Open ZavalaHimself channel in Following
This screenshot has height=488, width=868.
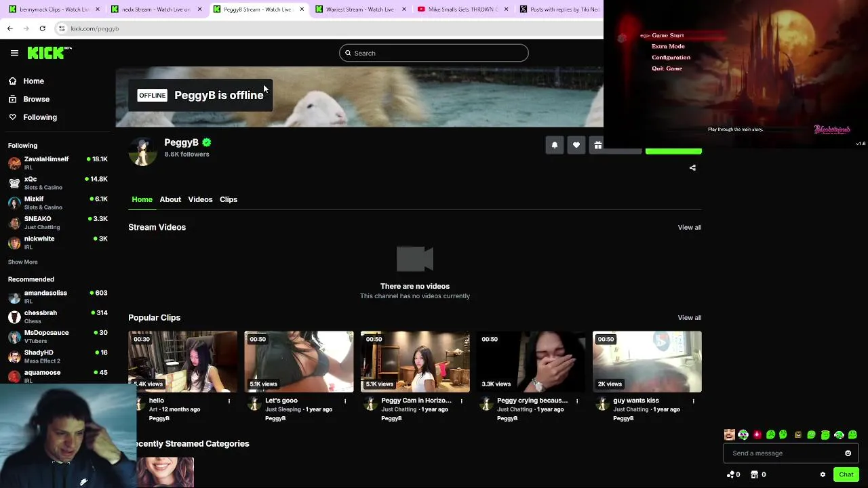[58, 163]
